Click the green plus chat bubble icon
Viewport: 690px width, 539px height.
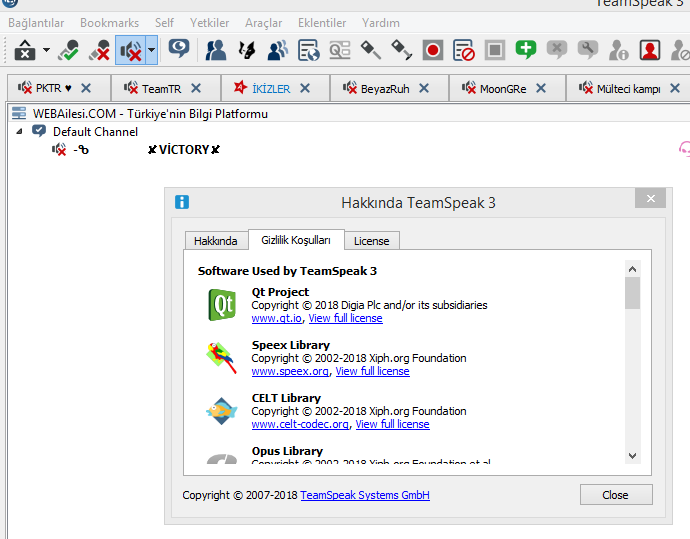point(526,49)
